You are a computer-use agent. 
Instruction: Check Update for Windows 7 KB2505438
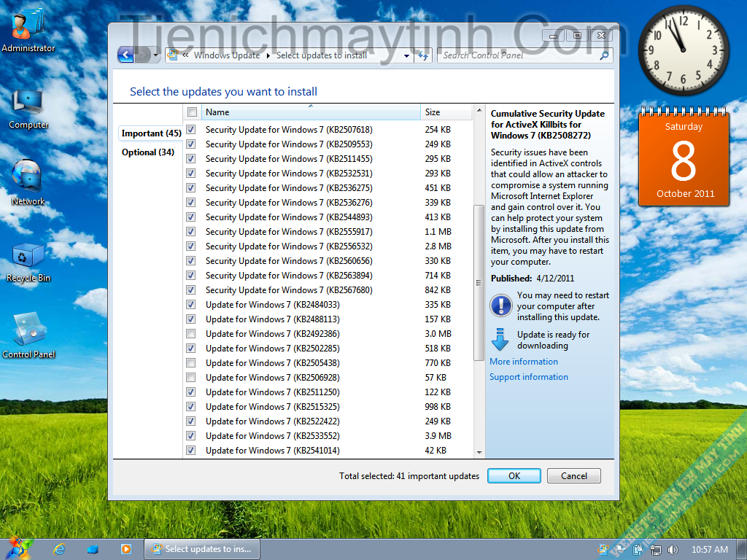pyautogui.click(x=191, y=363)
